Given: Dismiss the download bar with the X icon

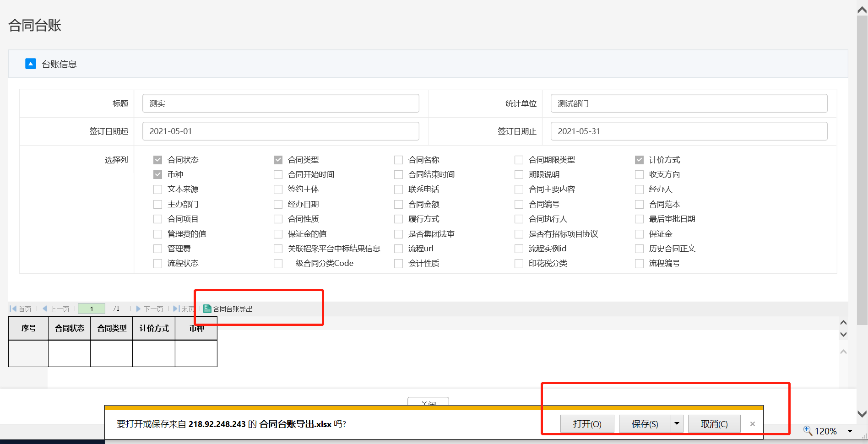Looking at the screenshot, I should (x=752, y=424).
